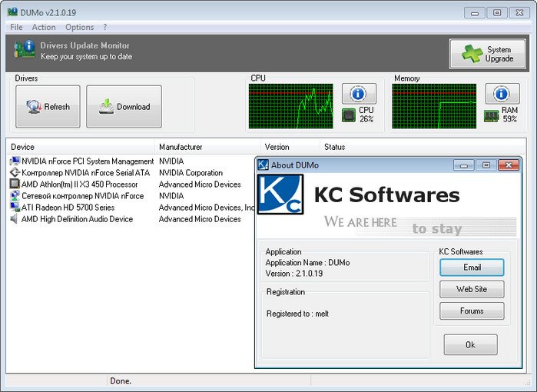Screen dimensions: 537x392
Task: Select the Сетевой контроллер NVIDIA nForce row
Action: point(132,196)
